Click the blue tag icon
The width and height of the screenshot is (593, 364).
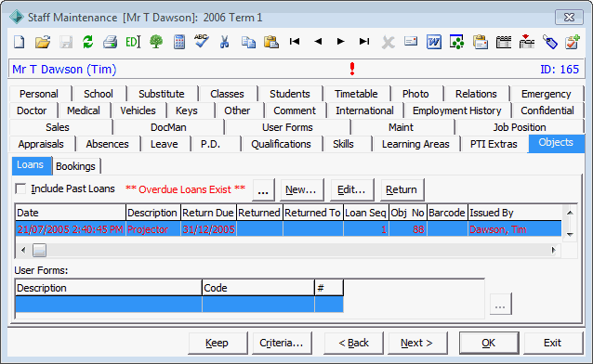click(550, 42)
